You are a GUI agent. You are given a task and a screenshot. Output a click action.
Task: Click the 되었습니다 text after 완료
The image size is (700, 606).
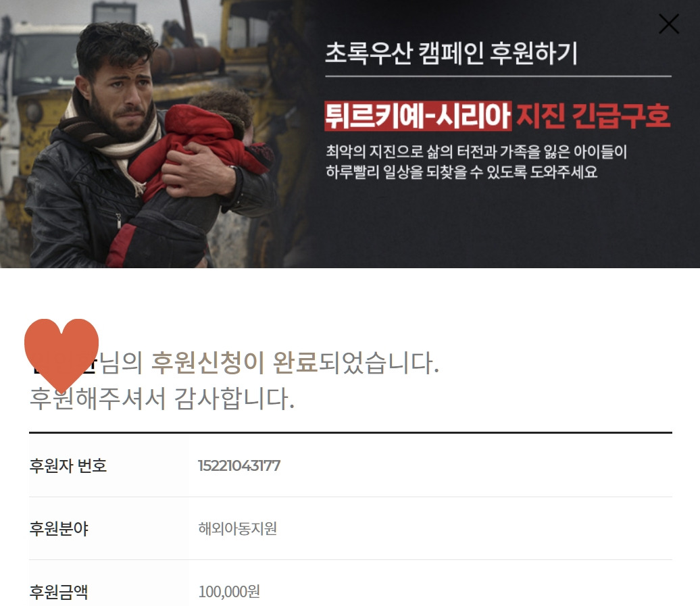tap(378, 362)
